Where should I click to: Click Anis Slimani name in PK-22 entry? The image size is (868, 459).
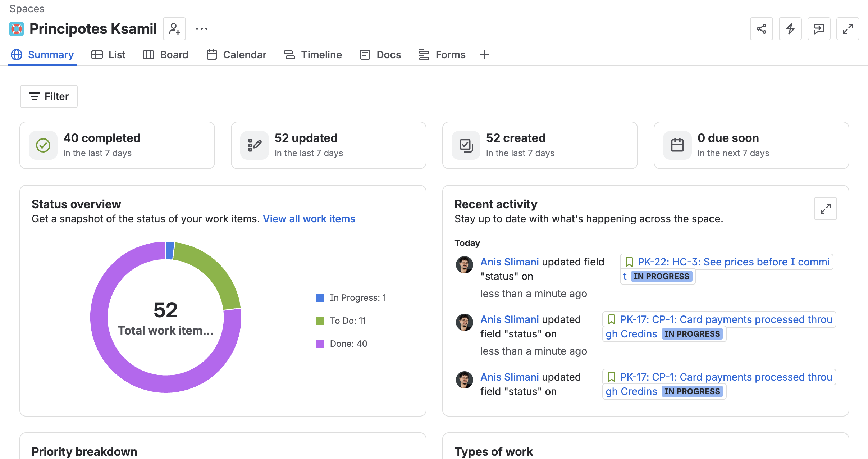pyautogui.click(x=510, y=262)
